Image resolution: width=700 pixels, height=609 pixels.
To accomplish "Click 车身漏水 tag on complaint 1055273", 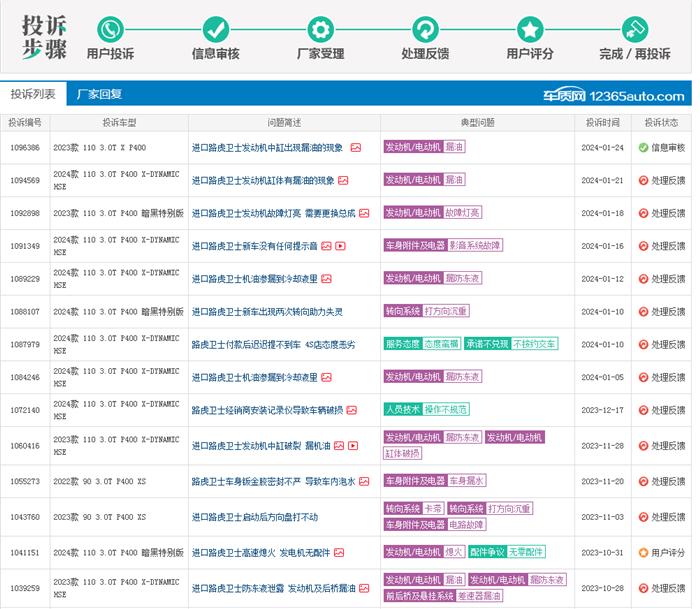I will 467,480.
